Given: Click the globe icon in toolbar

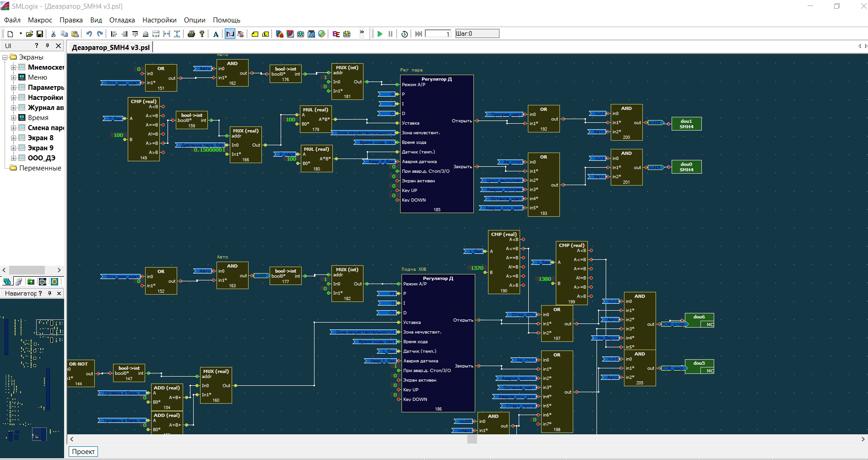Looking at the screenshot, I should click(322, 34).
